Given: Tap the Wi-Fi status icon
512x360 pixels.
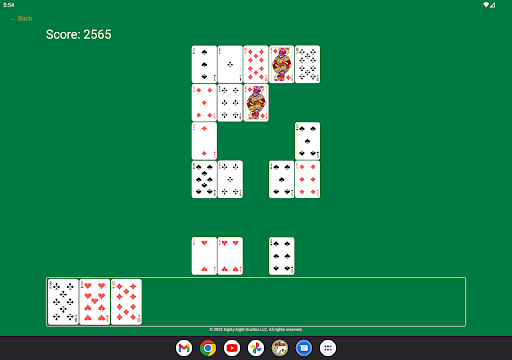Looking at the screenshot, I should point(486,5).
